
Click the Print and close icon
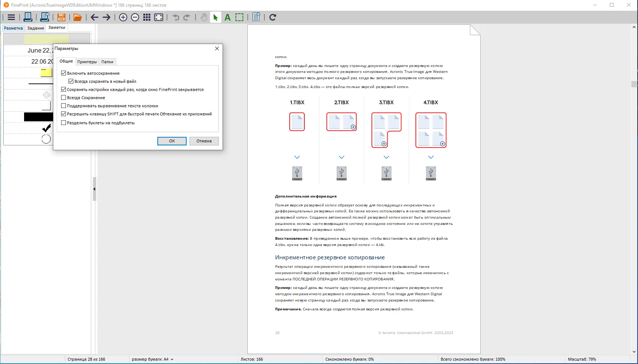(x=45, y=17)
